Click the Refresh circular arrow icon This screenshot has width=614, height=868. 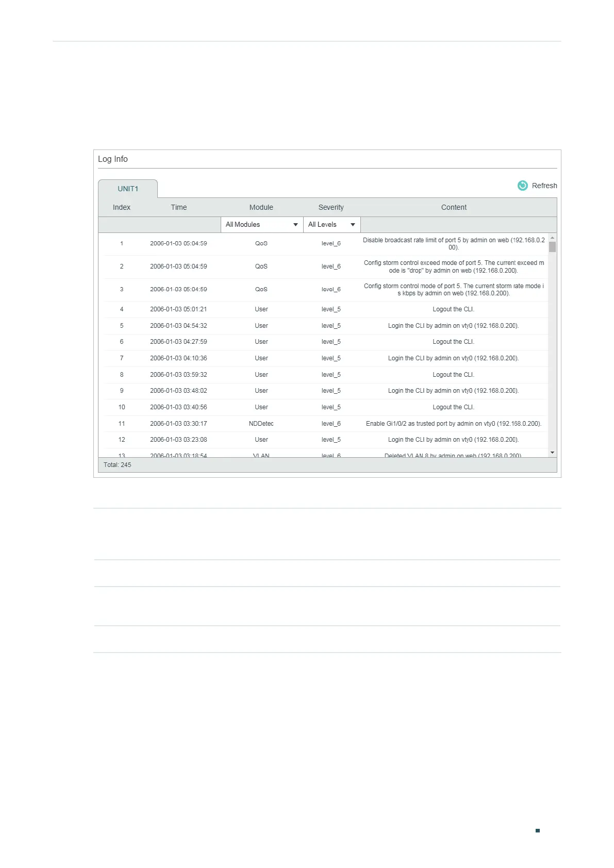click(522, 186)
